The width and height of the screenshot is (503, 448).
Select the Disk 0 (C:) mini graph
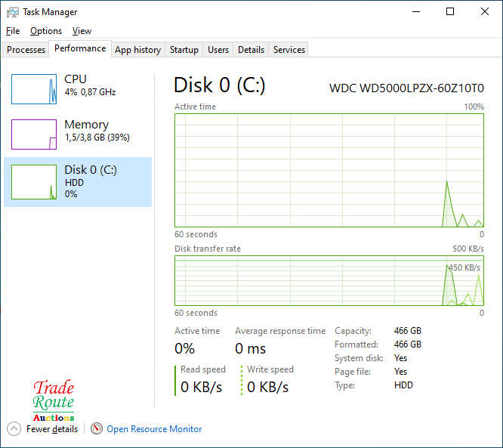click(x=34, y=182)
